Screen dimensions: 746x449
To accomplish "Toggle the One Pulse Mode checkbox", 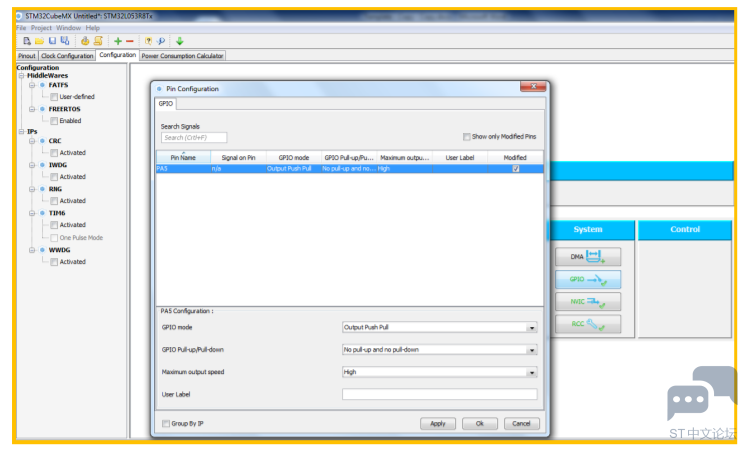I will [x=54, y=238].
